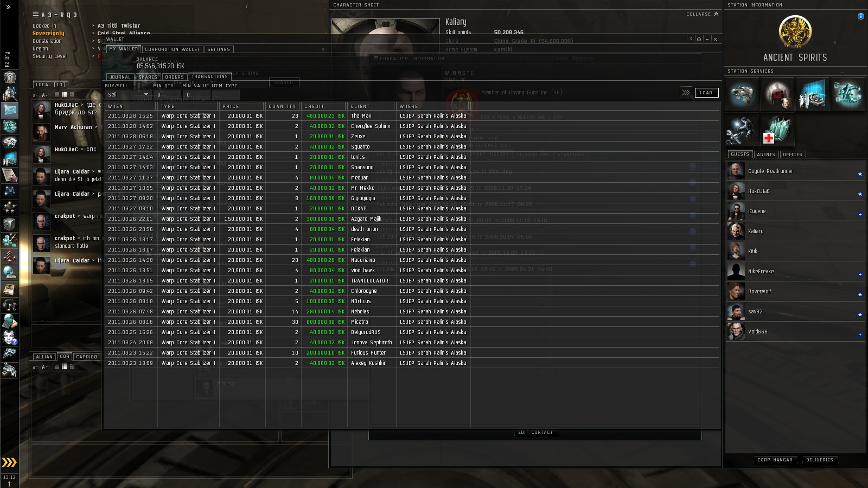Viewport: 868px width, 488px height.
Task: Switch station panel to the Agents tab
Action: point(766,155)
